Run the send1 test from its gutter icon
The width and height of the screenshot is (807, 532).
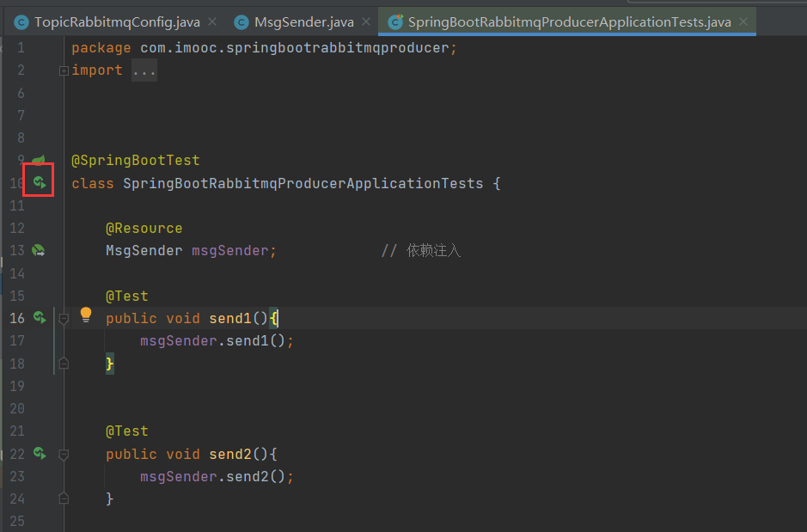point(40,317)
